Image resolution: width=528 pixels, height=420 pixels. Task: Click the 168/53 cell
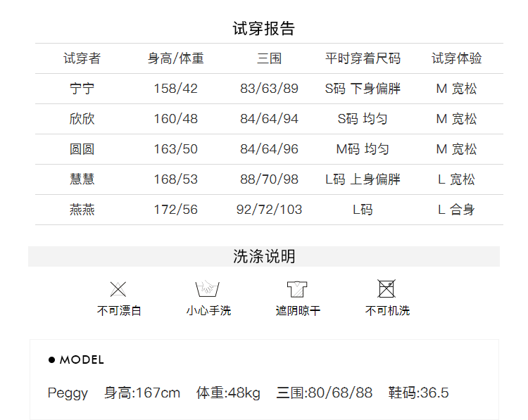click(x=176, y=179)
